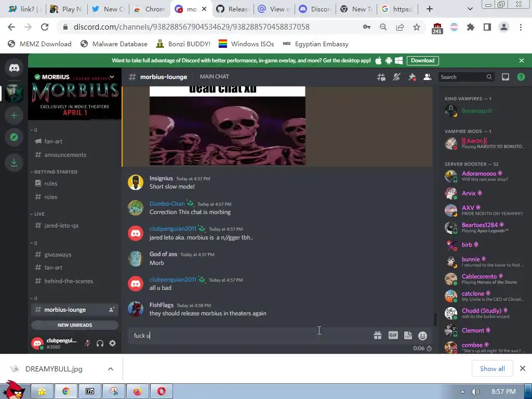Open Threads icon in channel header
This screenshot has width=532, height=399.
click(x=381, y=77)
